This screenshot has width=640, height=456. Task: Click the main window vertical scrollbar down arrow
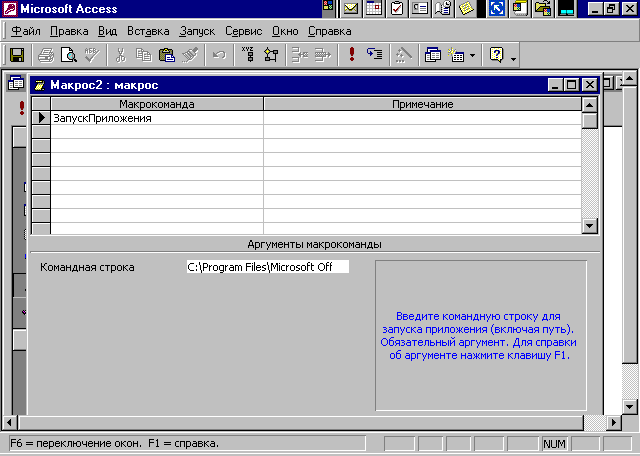[x=629, y=407]
